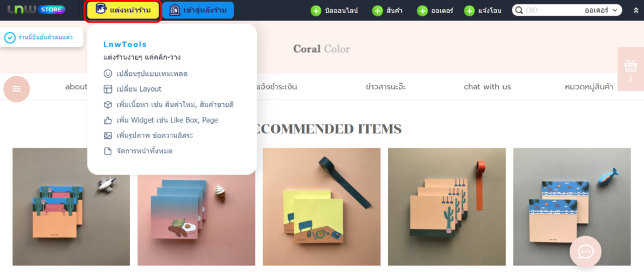Click the LnwStore logo
This screenshot has height=272, width=644.
coord(36,9)
